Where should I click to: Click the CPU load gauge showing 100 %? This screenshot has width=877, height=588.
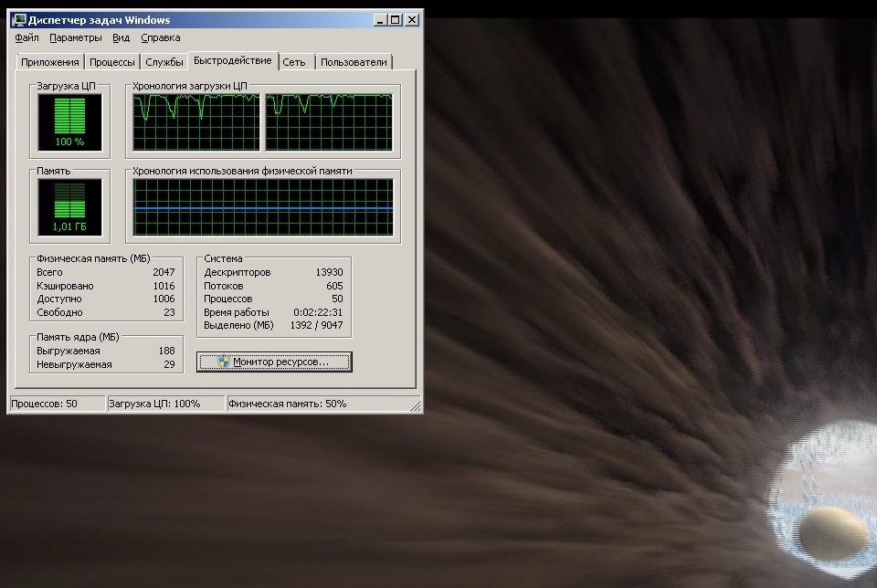click(x=70, y=122)
